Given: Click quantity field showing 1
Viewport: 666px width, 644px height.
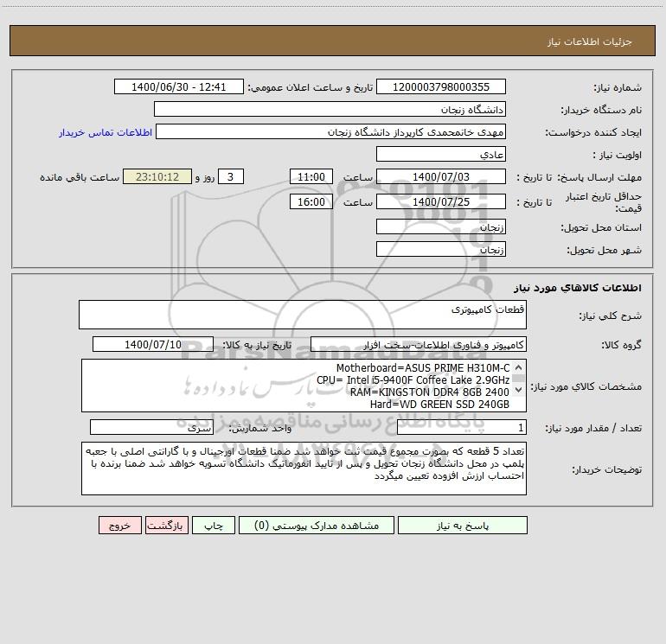Looking at the screenshot, I should (462, 427).
